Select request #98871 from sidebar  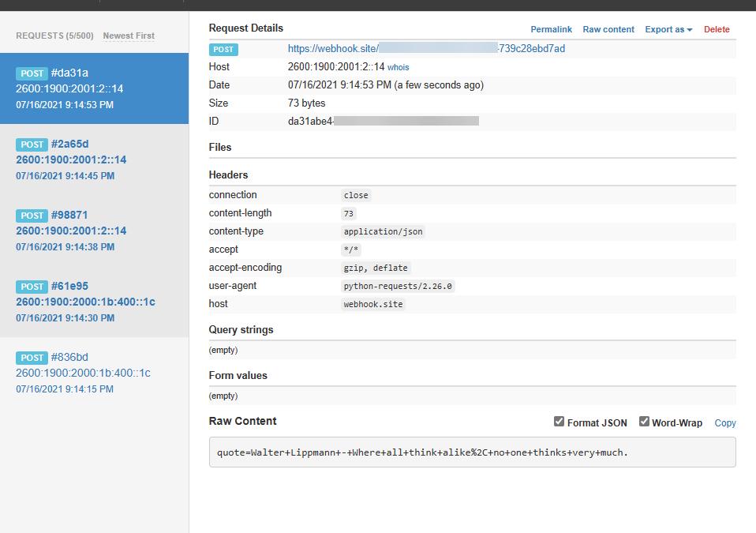[94, 231]
